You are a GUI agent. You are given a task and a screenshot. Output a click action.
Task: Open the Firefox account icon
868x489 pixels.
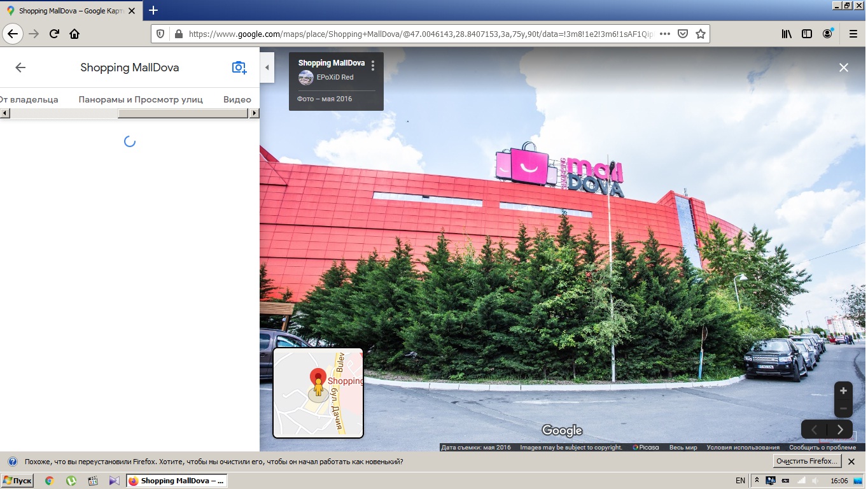pyautogui.click(x=827, y=34)
